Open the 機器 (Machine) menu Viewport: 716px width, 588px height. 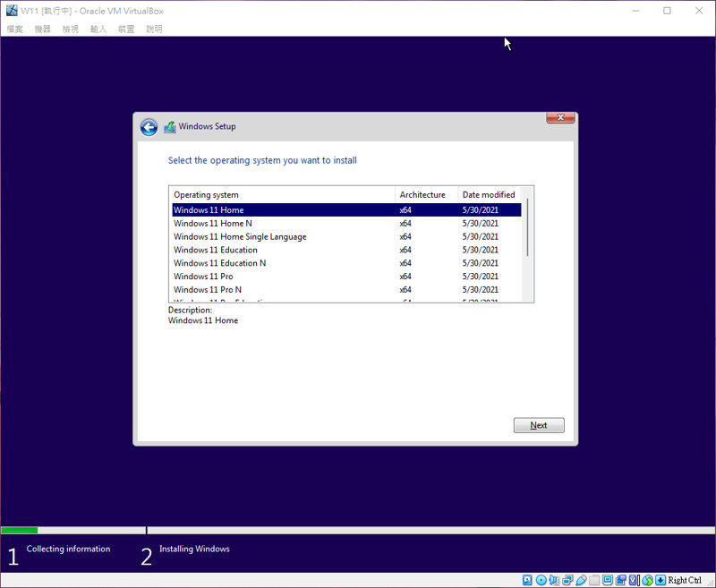tap(42, 30)
